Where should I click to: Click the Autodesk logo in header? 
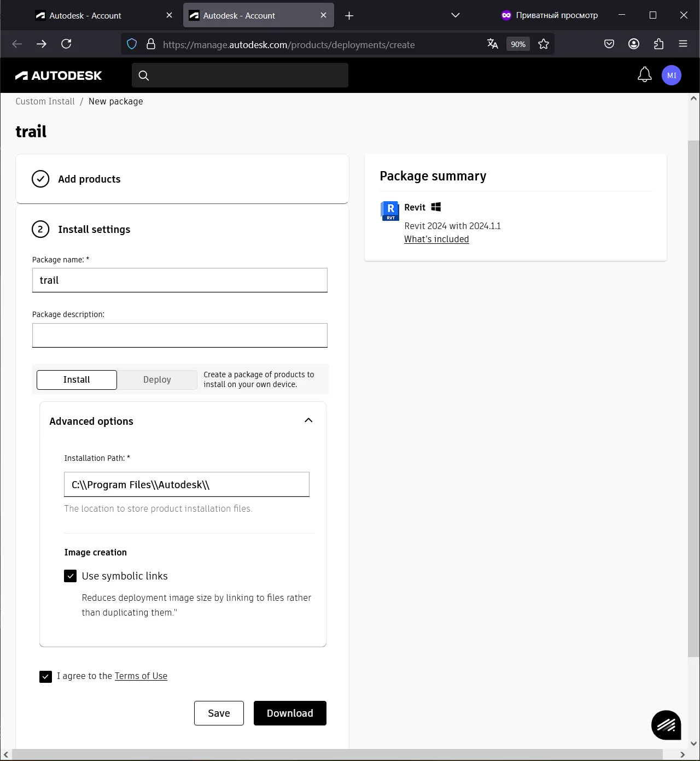[x=59, y=75]
